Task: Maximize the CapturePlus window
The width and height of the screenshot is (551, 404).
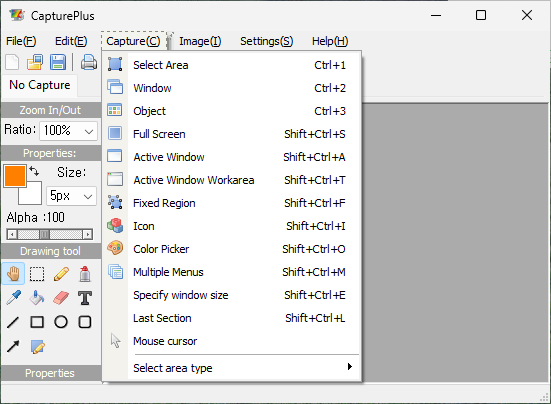Action: (481, 15)
